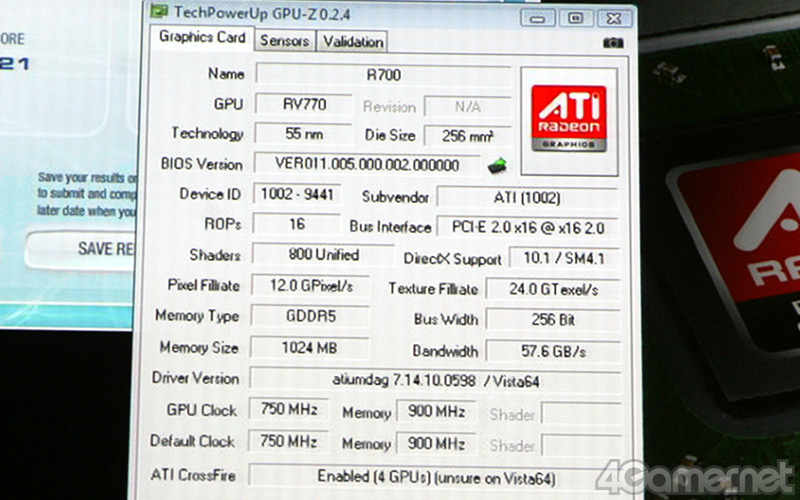Screen dimensions: 800x500
Task: Click the GPU field showing RV770
Action: pos(303,105)
